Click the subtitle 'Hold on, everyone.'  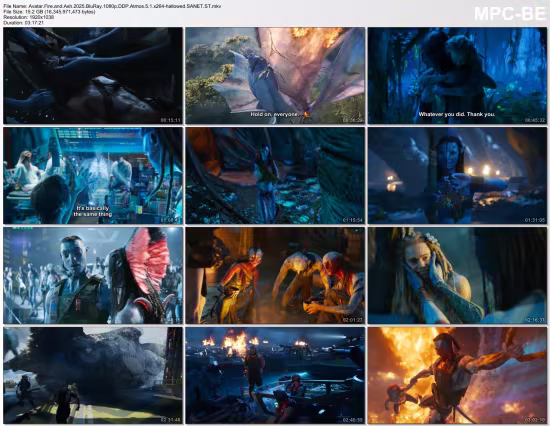pyautogui.click(x=275, y=114)
